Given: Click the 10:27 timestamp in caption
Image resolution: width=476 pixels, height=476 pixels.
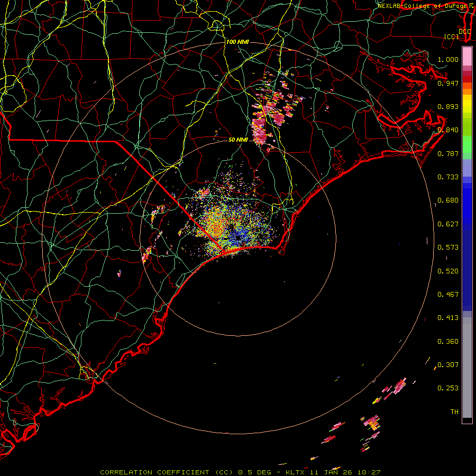Looking at the screenshot, I should pyautogui.click(x=369, y=472).
